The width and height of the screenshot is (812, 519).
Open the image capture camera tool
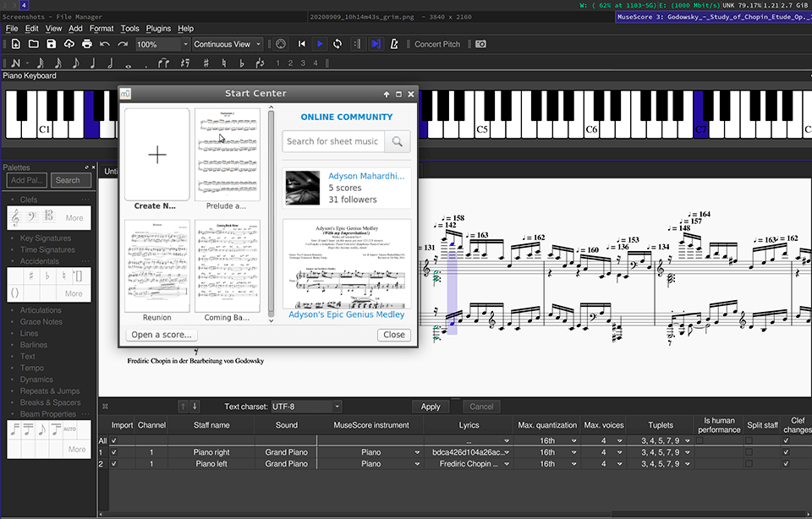coord(480,44)
